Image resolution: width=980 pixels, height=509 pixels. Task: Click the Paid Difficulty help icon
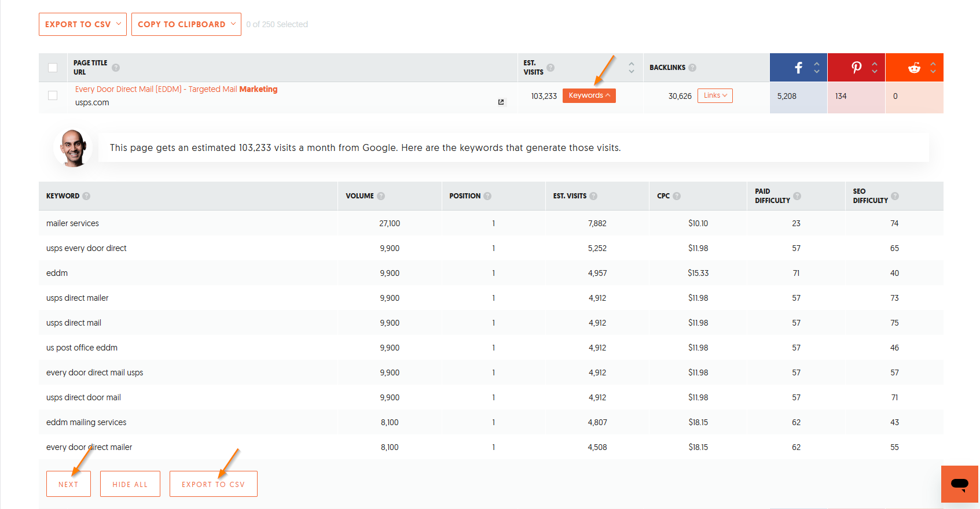click(x=797, y=196)
